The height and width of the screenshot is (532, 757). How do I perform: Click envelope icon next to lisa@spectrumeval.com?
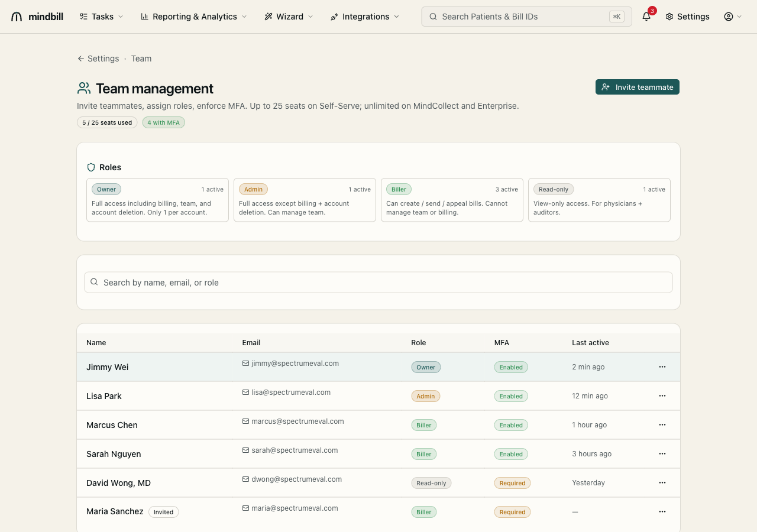point(245,392)
